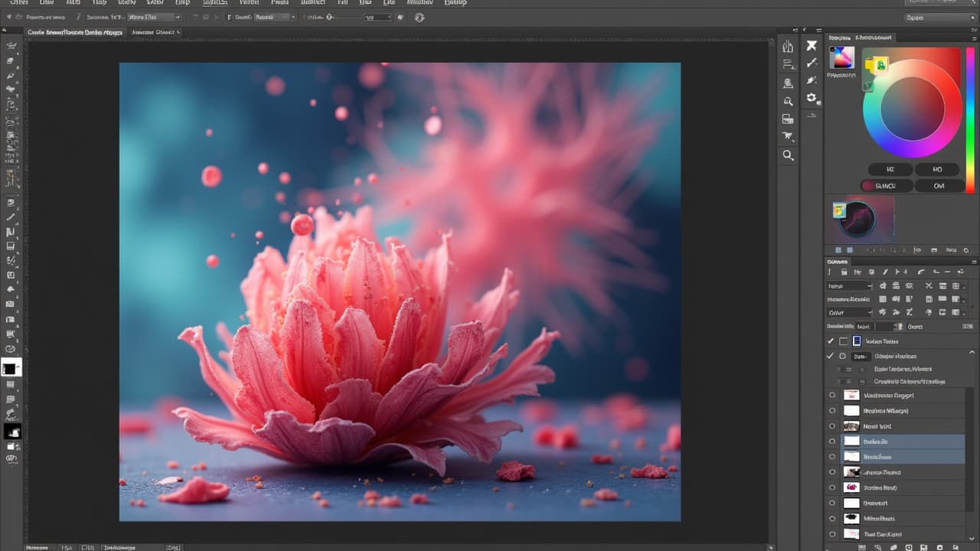Screen dimensions: 980x551
Task: Open the layers panel's hamburger menu icon
Action: pyautogui.click(x=973, y=262)
